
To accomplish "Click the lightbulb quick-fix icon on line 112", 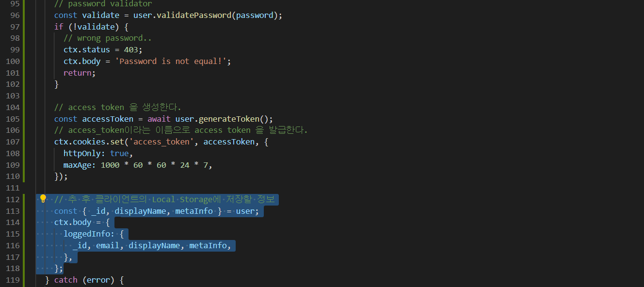I will [x=43, y=199].
